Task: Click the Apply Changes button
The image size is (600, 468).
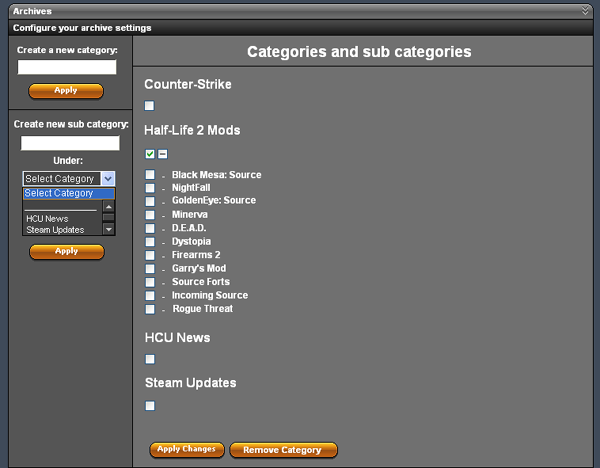Action: click(x=187, y=449)
